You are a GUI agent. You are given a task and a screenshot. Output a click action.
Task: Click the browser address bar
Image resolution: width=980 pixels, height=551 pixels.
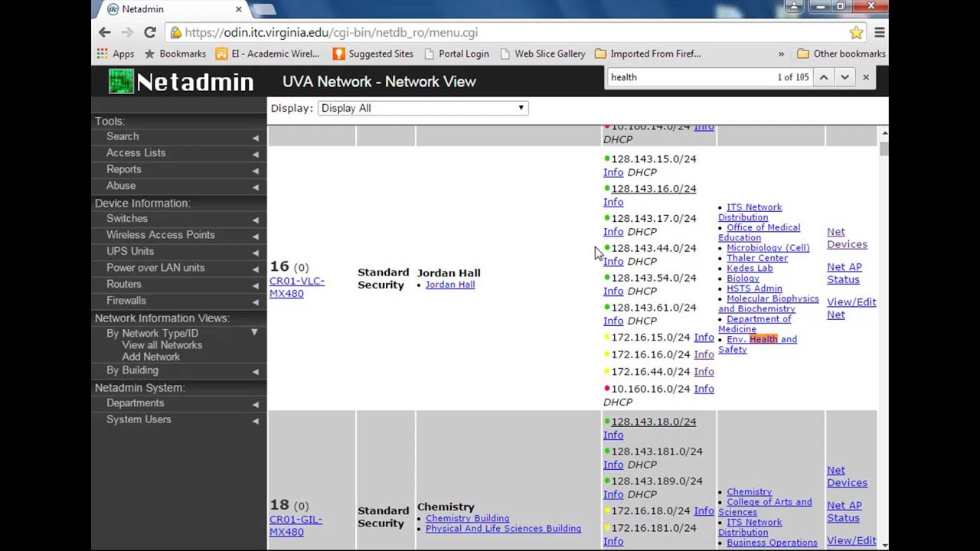pyautogui.click(x=505, y=32)
